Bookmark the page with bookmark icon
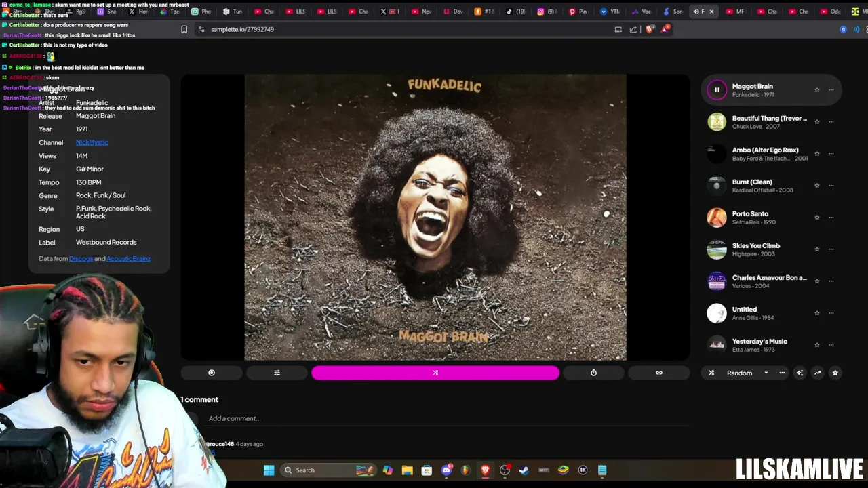This screenshot has height=488, width=868. [184, 29]
